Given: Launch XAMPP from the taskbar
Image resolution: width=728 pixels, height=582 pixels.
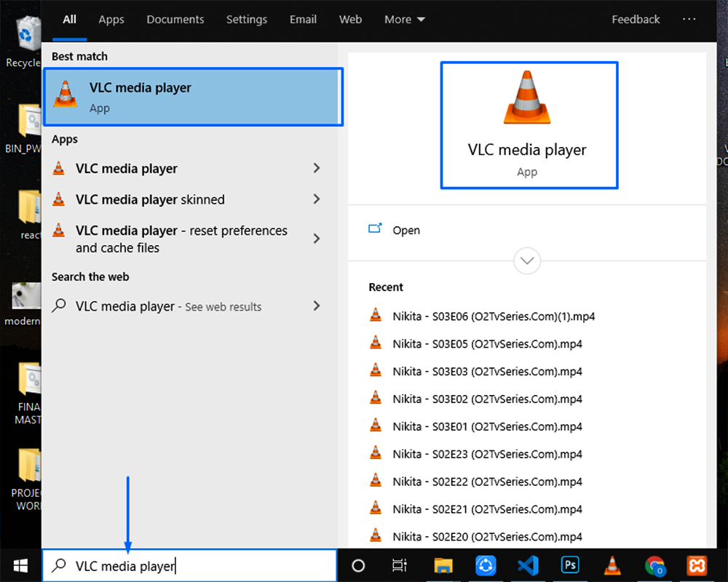Looking at the screenshot, I should point(697,565).
